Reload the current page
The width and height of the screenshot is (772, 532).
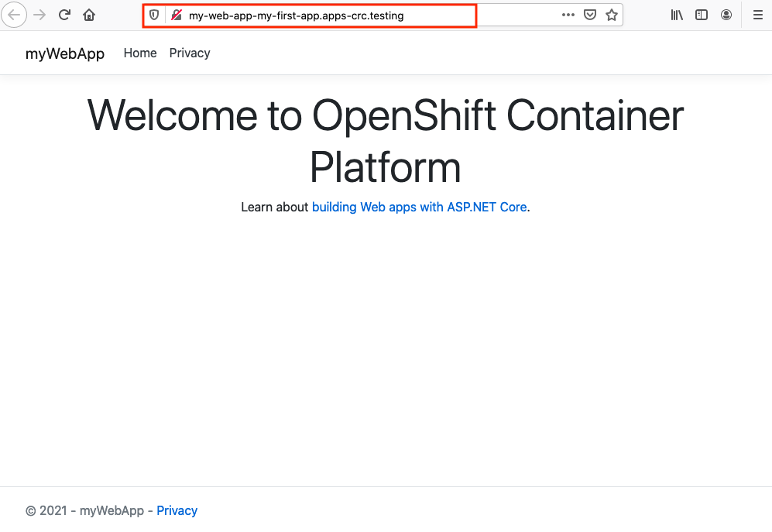pyautogui.click(x=65, y=15)
